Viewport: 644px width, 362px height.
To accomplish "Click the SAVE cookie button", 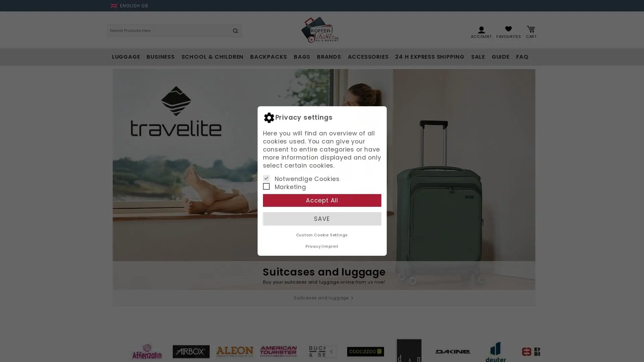I will point(322,219).
